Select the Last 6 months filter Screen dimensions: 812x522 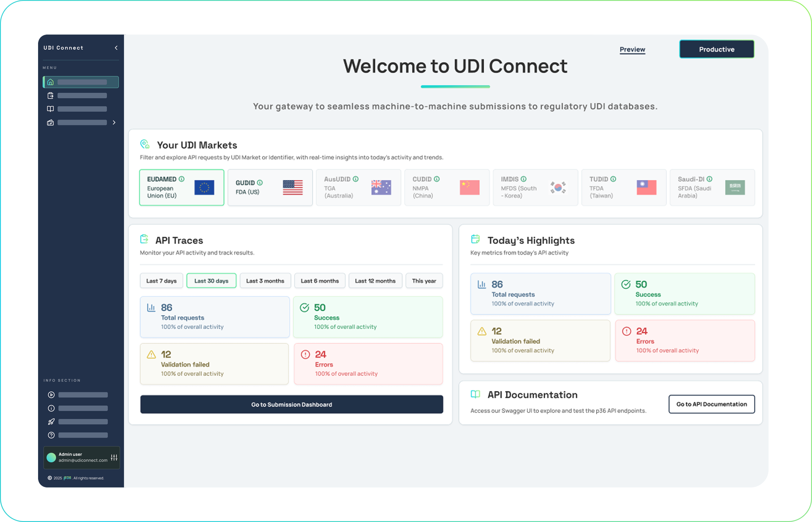[x=320, y=281]
